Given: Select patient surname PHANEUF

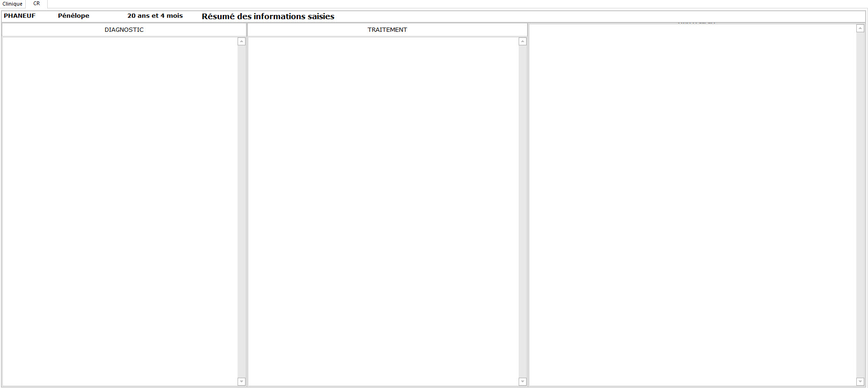Looking at the screenshot, I should (20, 16).
